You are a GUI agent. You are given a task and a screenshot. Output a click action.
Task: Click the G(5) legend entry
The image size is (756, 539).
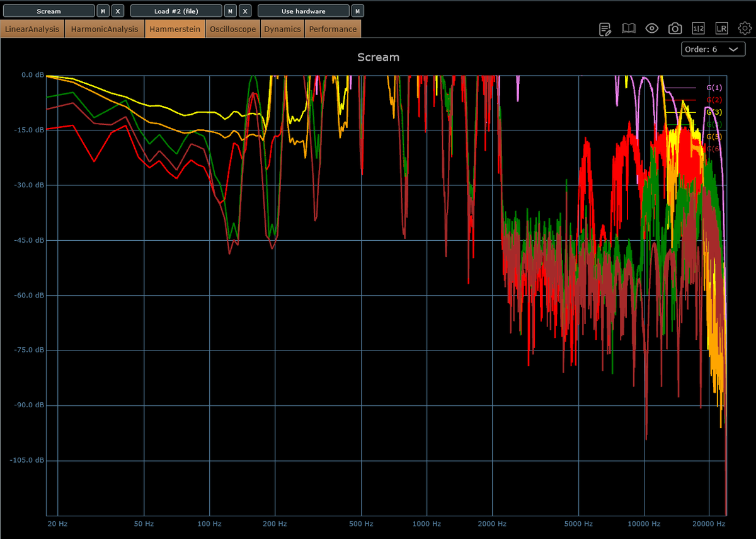[x=714, y=136]
